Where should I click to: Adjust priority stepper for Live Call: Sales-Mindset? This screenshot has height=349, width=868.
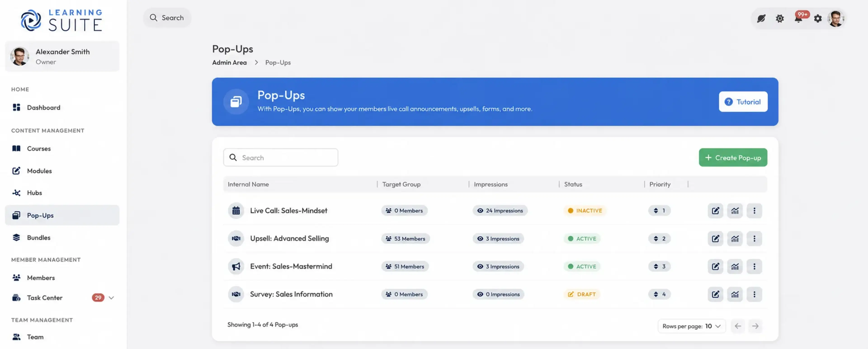[659, 210]
